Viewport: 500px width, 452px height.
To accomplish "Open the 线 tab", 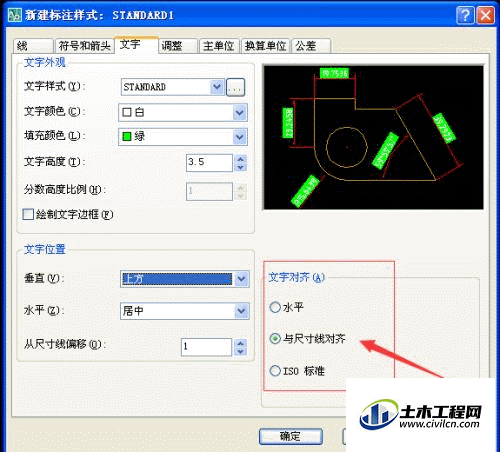I will (33, 46).
